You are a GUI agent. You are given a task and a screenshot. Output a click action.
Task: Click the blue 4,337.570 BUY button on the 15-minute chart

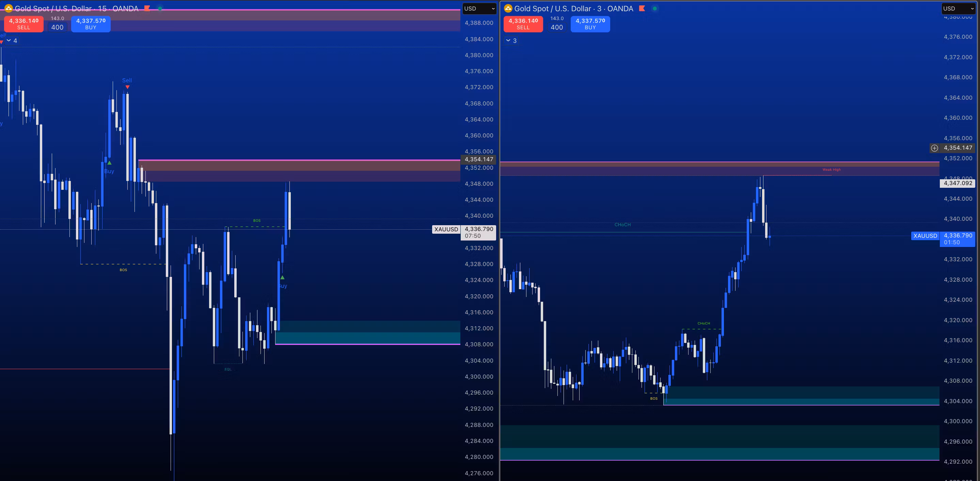91,24
